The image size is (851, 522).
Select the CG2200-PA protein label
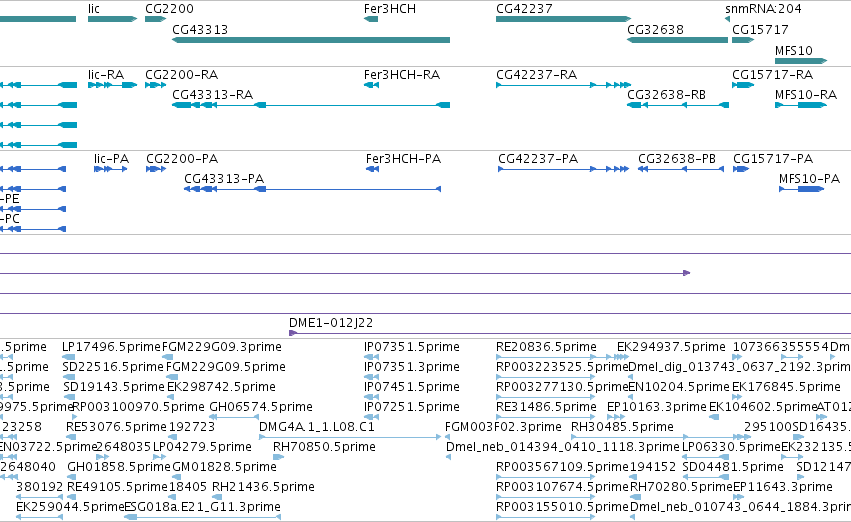[182, 159]
